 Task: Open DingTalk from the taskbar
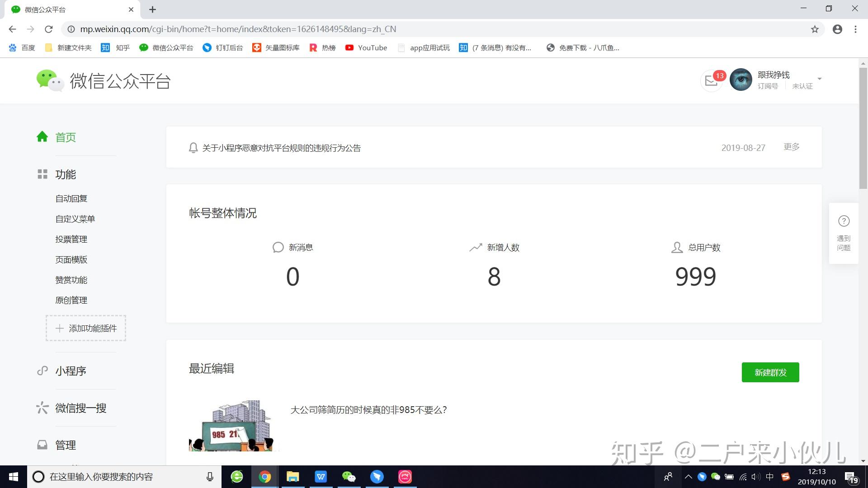377,477
